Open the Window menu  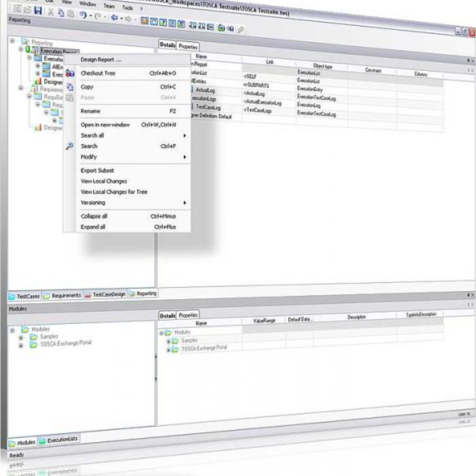(88, 4)
